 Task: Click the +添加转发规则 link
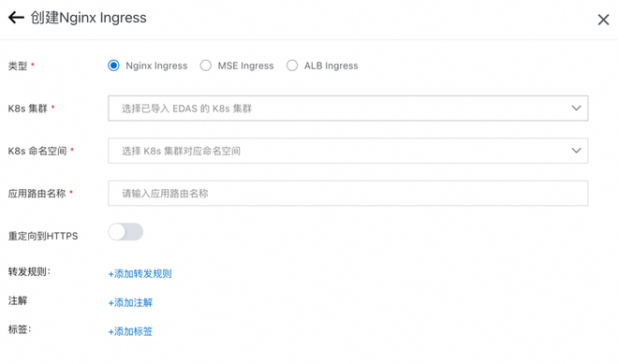(140, 274)
